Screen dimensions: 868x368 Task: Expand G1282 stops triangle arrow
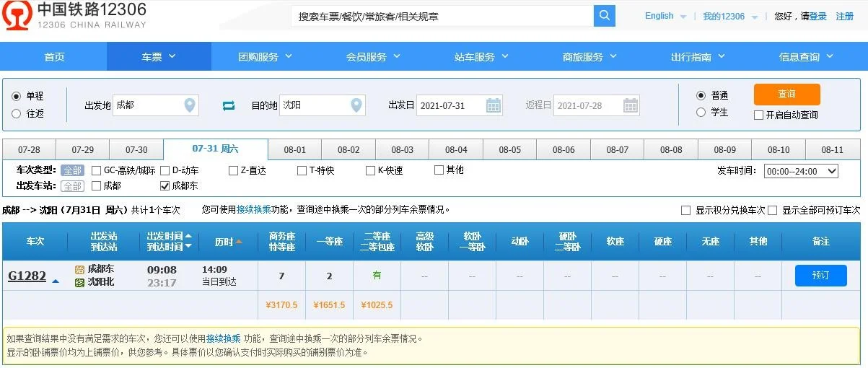tap(56, 281)
